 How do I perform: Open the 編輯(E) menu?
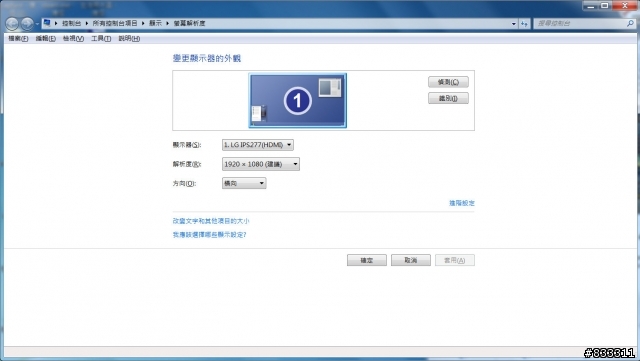click(45, 38)
